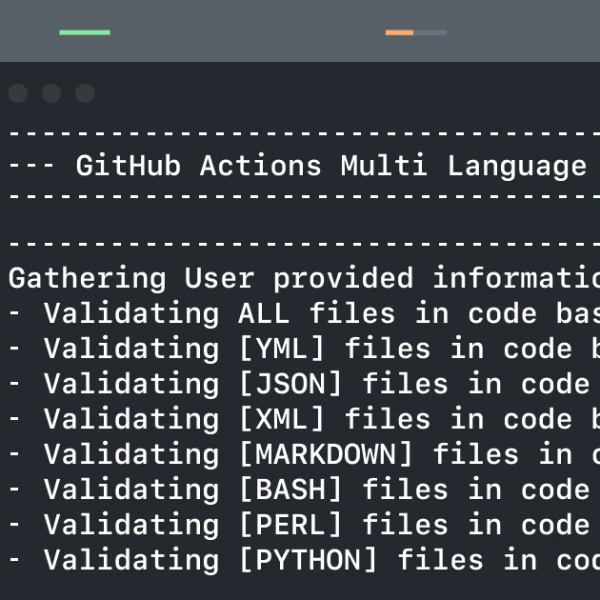Click the word GitHub in the header
600x600 pixels.
(x=128, y=166)
